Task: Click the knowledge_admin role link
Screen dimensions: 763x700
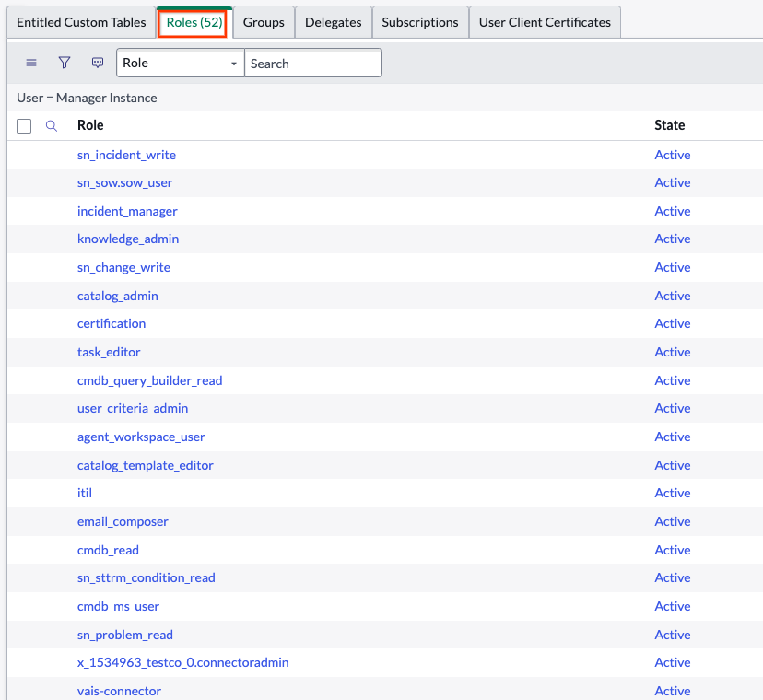Action: [x=128, y=239]
